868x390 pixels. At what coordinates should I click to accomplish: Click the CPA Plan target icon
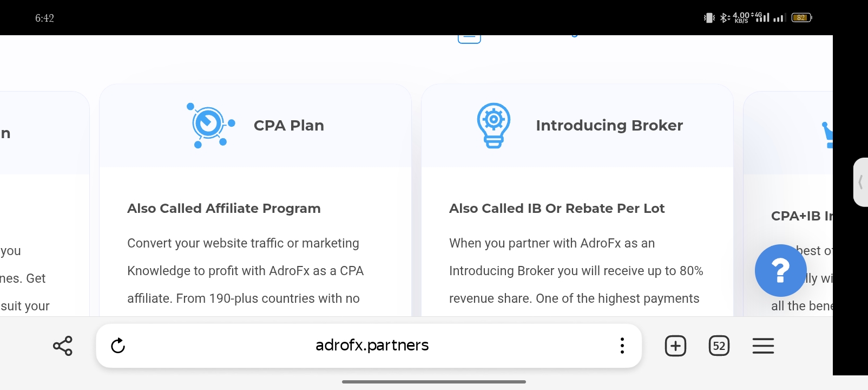211,125
